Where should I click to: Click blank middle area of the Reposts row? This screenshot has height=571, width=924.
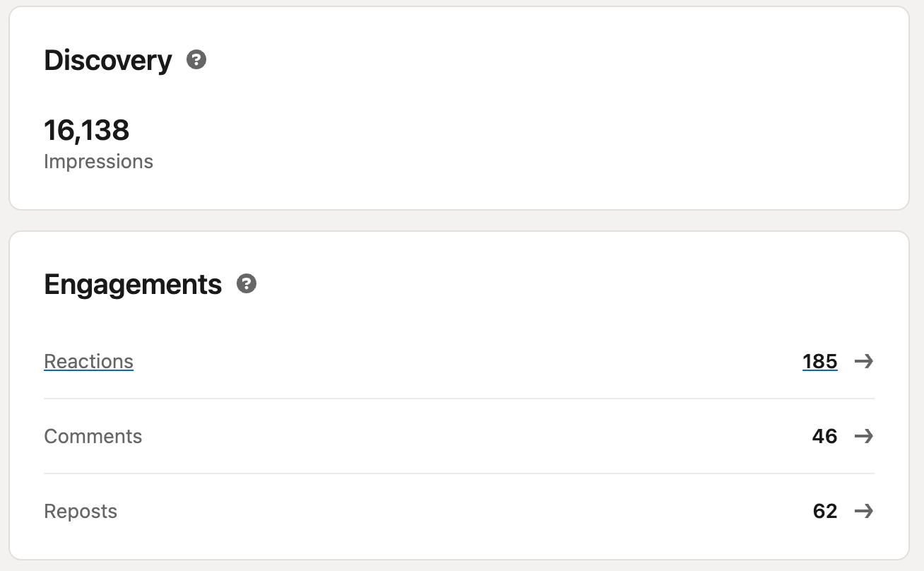pos(459,511)
